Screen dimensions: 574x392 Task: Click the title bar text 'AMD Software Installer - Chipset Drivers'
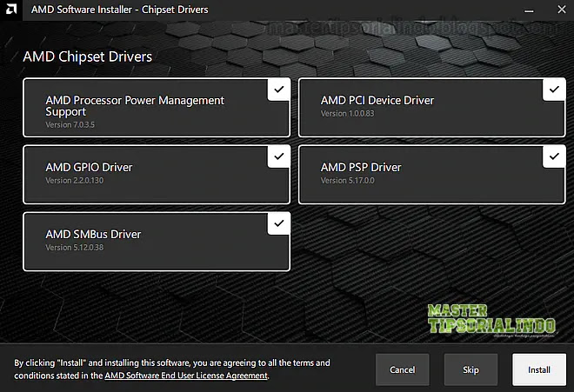click(x=120, y=10)
